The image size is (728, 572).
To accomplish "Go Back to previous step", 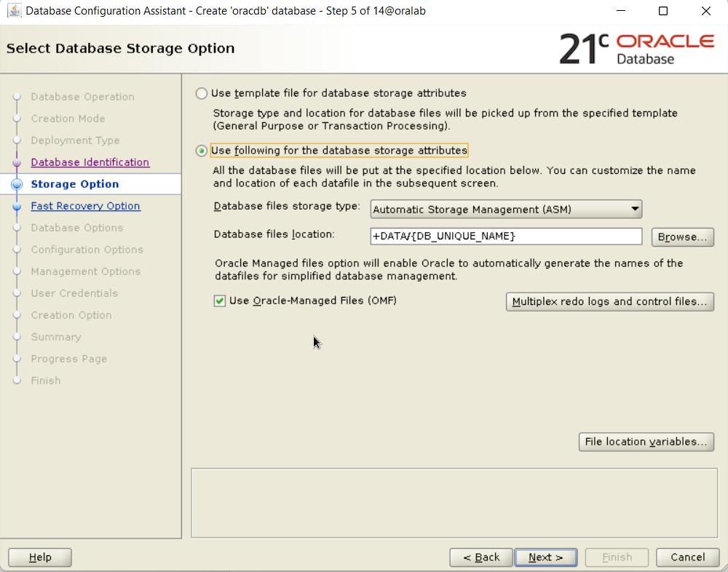I will tap(480, 557).
